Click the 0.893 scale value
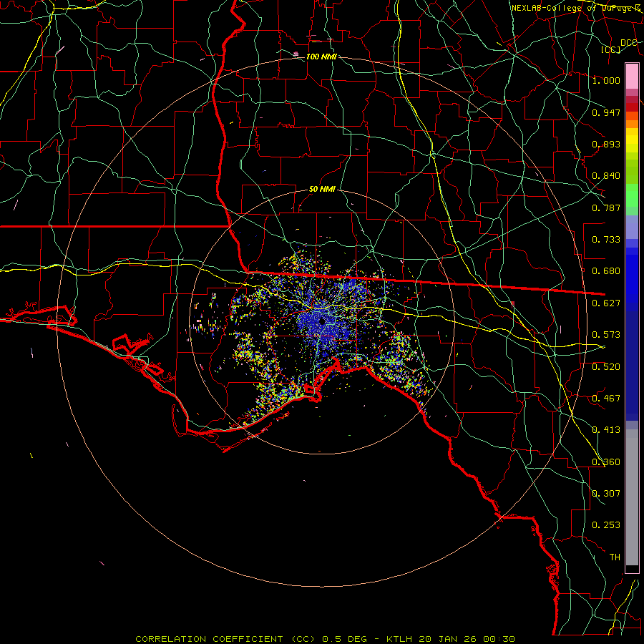This screenshot has height=644, width=644. (606, 144)
